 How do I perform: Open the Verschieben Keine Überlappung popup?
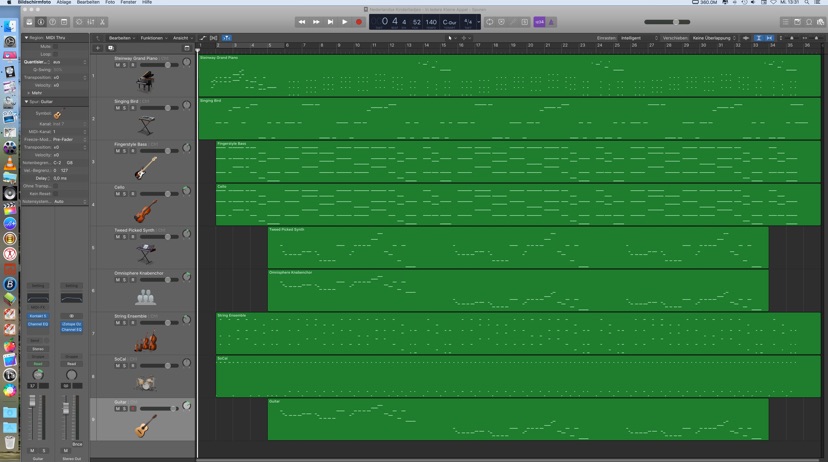[x=714, y=38]
